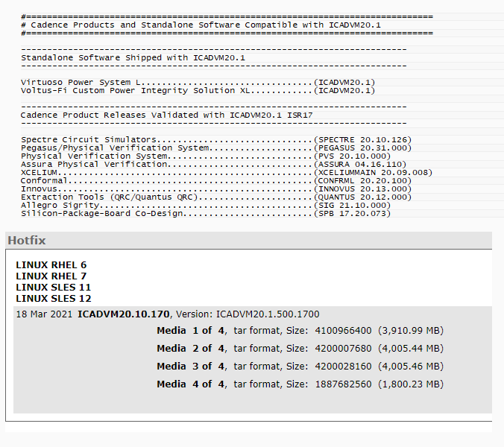Click the 4100966400 size value
The image size is (504, 447).
(x=343, y=331)
